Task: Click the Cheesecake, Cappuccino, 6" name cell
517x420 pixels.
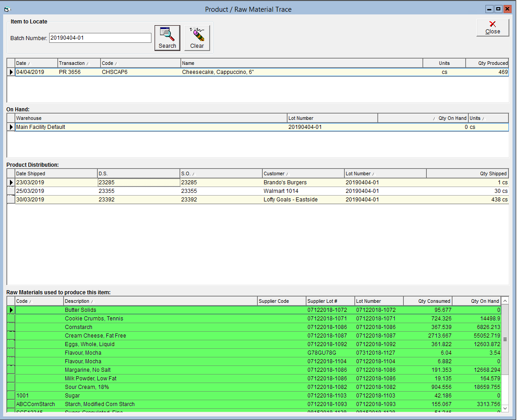Action: (x=302, y=72)
